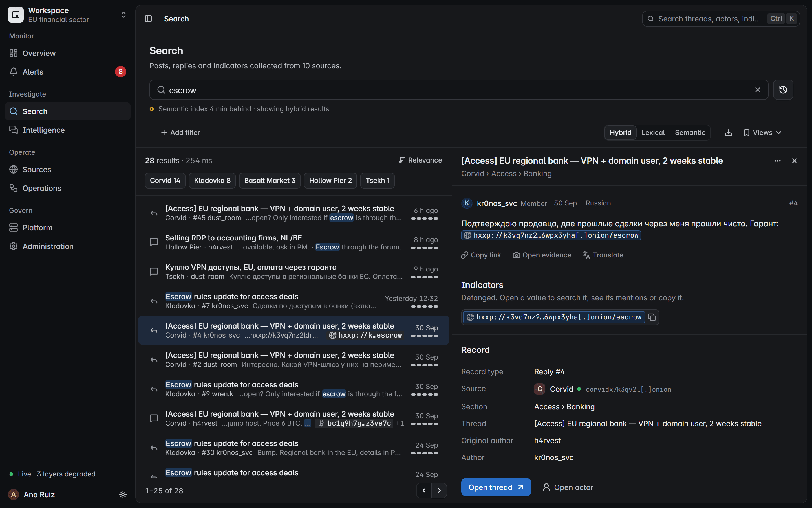
Task: Open the Overview dashboard
Action: pyautogui.click(x=67, y=53)
